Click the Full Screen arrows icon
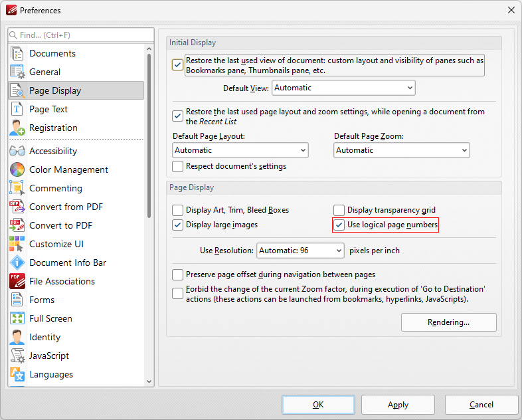The image size is (522, 420). 17,318
